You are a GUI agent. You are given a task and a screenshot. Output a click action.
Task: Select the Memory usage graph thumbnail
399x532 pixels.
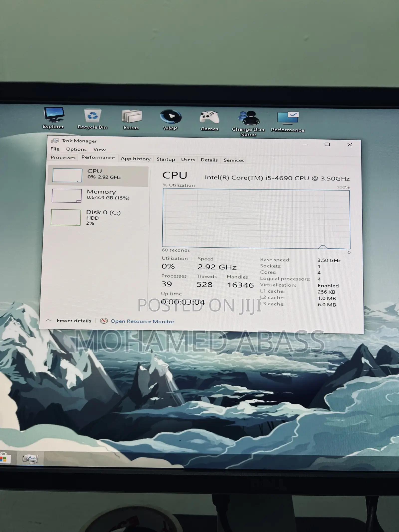pyautogui.click(x=67, y=196)
